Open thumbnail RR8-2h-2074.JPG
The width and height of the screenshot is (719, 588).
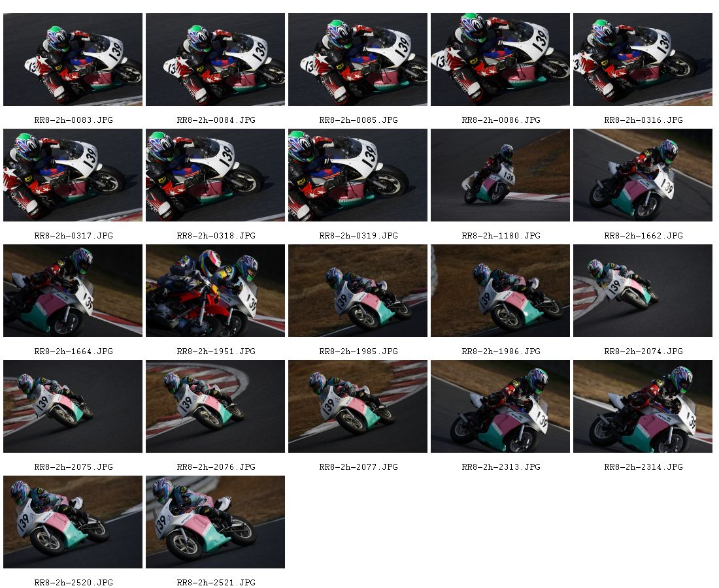coord(643,291)
